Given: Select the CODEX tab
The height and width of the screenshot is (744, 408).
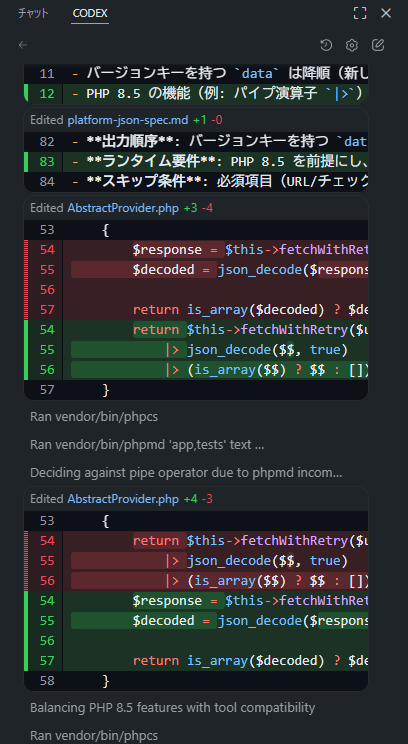Looking at the screenshot, I should pyautogui.click(x=90, y=13).
